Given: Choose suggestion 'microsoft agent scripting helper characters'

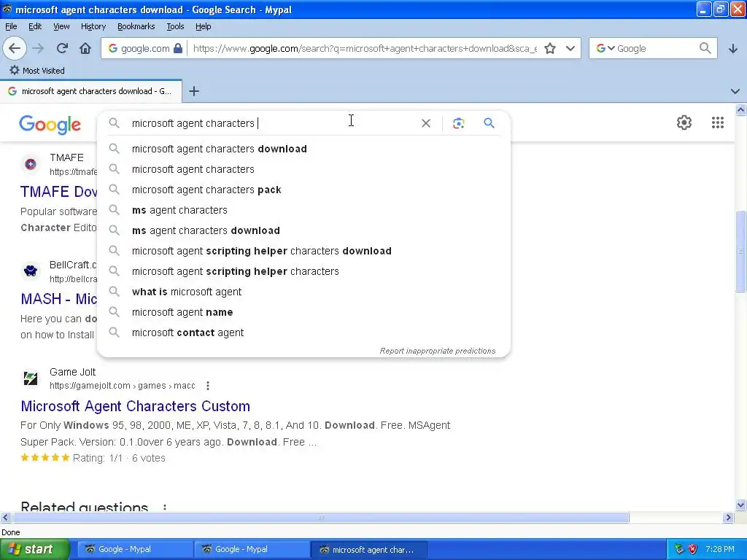Looking at the screenshot, I should 303,271.
